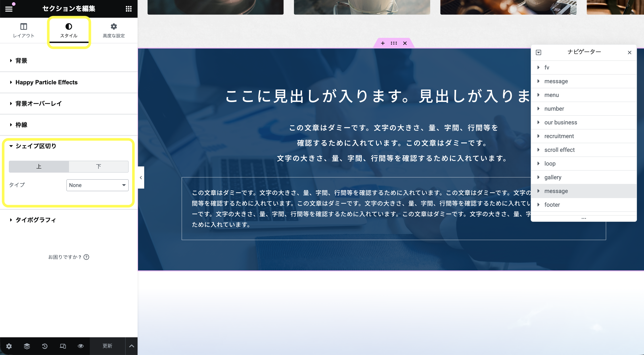Click the section drag handle dots icon
The height and width of the screenshot is (355, 644).
[x=393, y=43]
